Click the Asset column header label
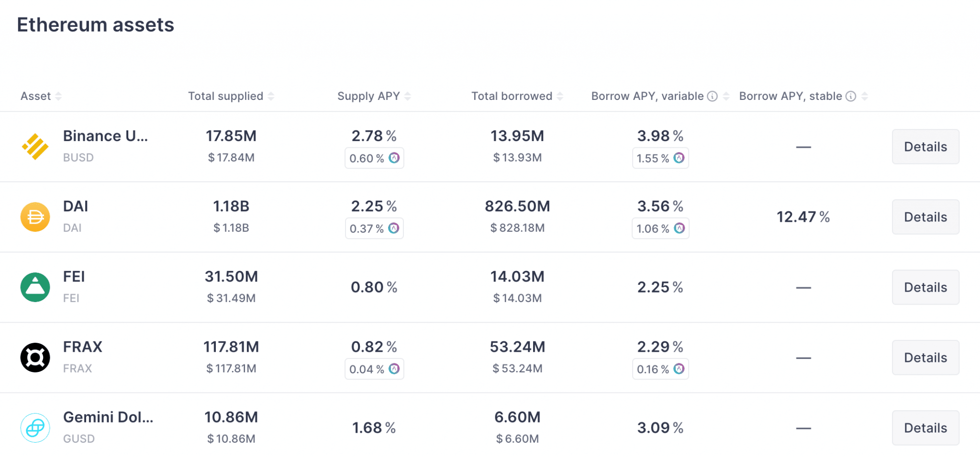Viewport: 980px width, 457px height. 36,97
